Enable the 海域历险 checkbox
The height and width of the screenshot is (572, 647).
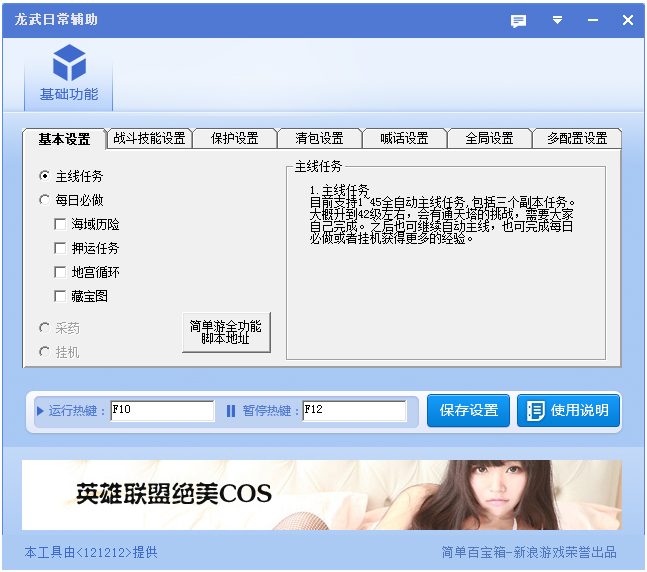60,224
